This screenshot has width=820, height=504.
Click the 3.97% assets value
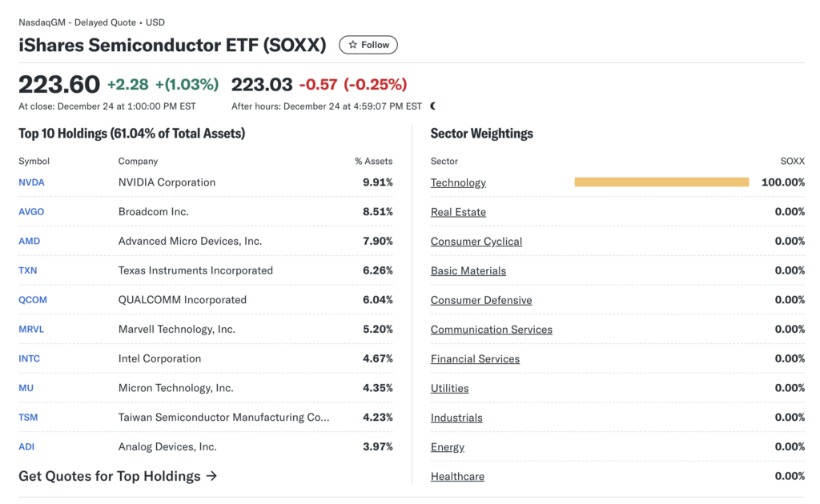coord(378,446)
